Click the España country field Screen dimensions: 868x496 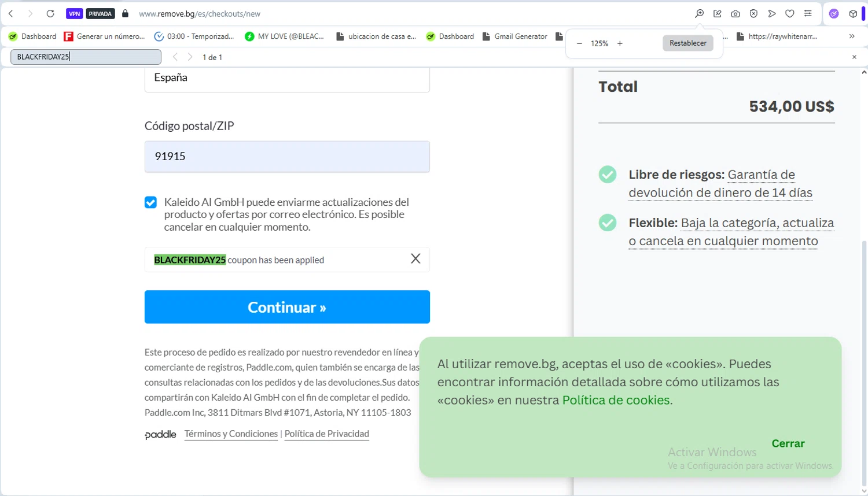[x=287, y=79]
